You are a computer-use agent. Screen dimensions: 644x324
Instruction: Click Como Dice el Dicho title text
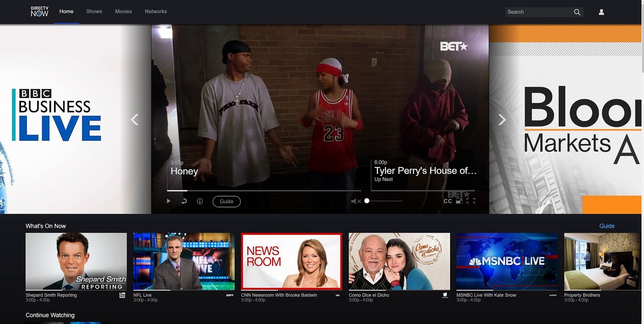(x=369, y=295)
